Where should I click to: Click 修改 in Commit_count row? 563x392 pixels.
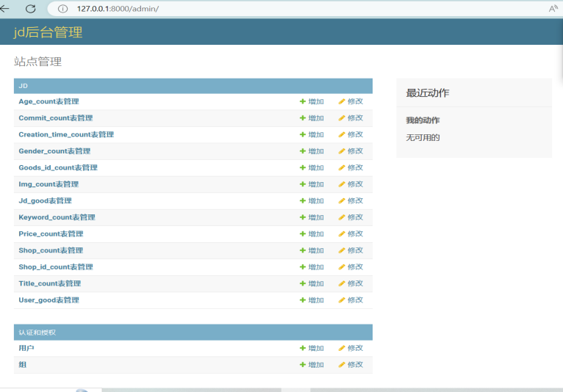pyautogui.click(x=351, y=118)
